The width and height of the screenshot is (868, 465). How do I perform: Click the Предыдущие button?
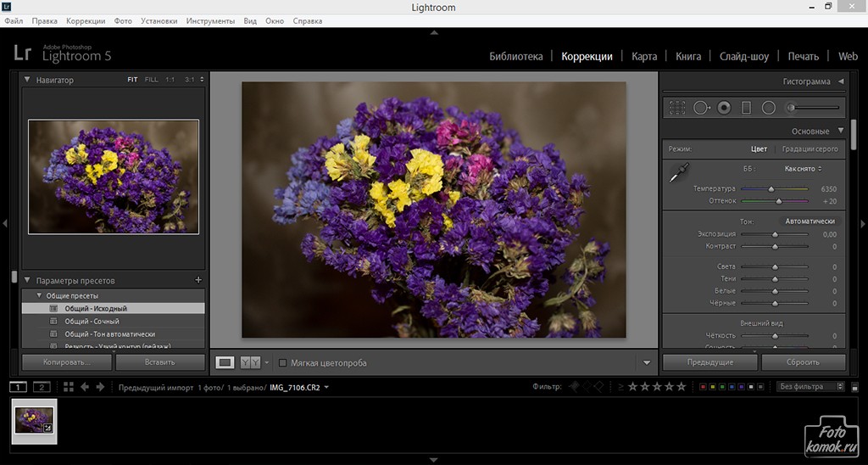point(710,362)
